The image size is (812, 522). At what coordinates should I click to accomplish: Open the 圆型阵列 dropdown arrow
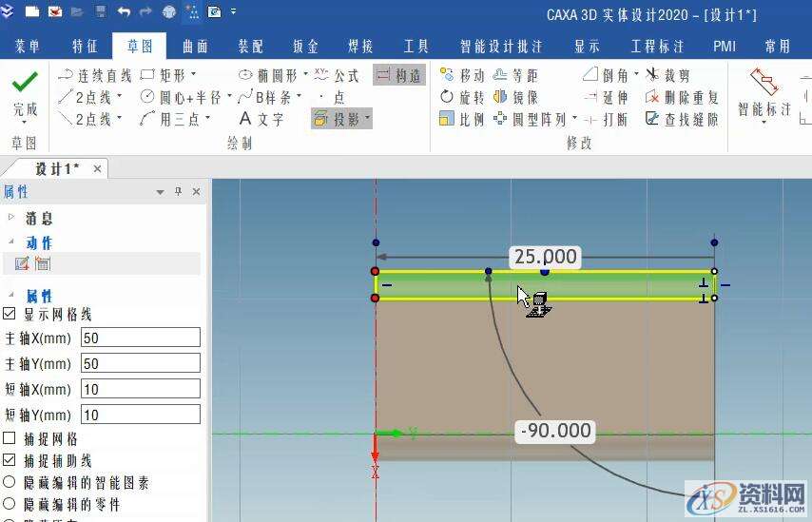tap(574, 119)
